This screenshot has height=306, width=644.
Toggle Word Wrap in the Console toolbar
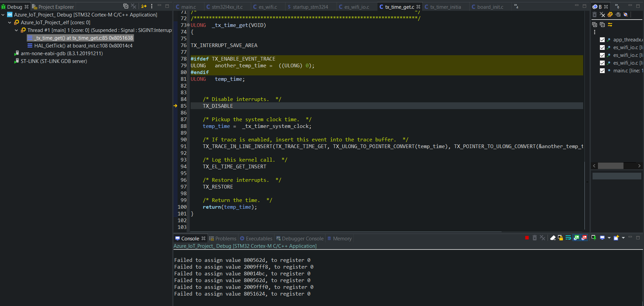(568, 238)
